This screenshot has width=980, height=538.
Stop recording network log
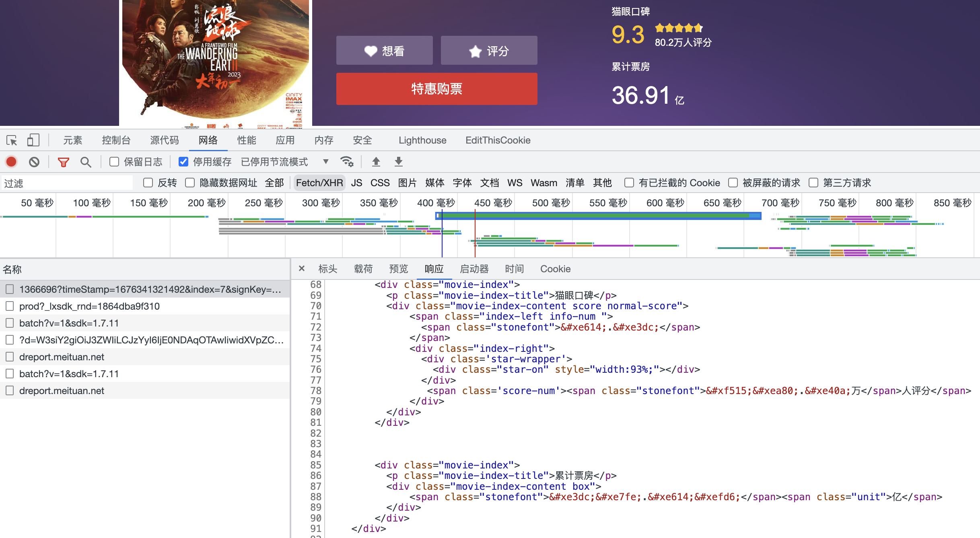pos(12,162)
